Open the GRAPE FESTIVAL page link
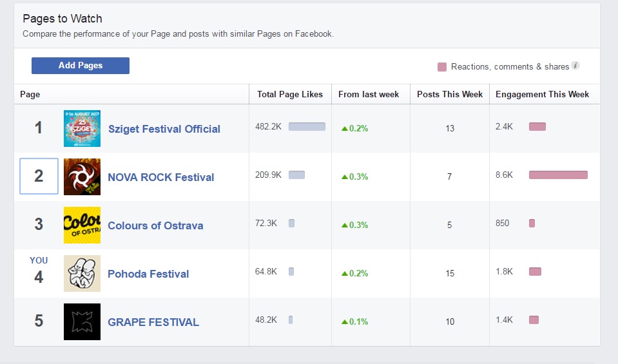 pos(153,322)
